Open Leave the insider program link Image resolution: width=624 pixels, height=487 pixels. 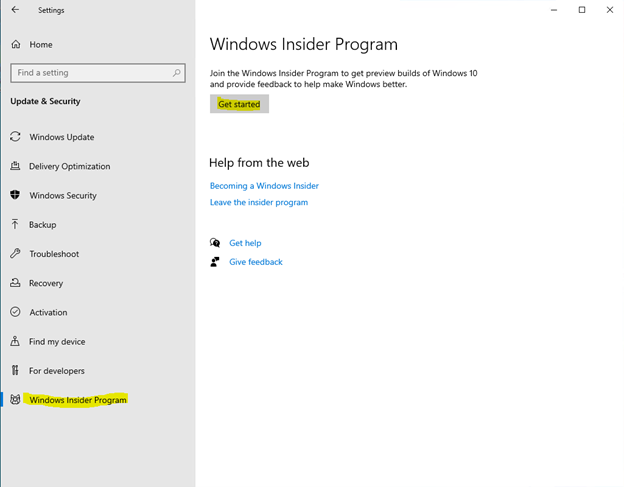(259, 202)
